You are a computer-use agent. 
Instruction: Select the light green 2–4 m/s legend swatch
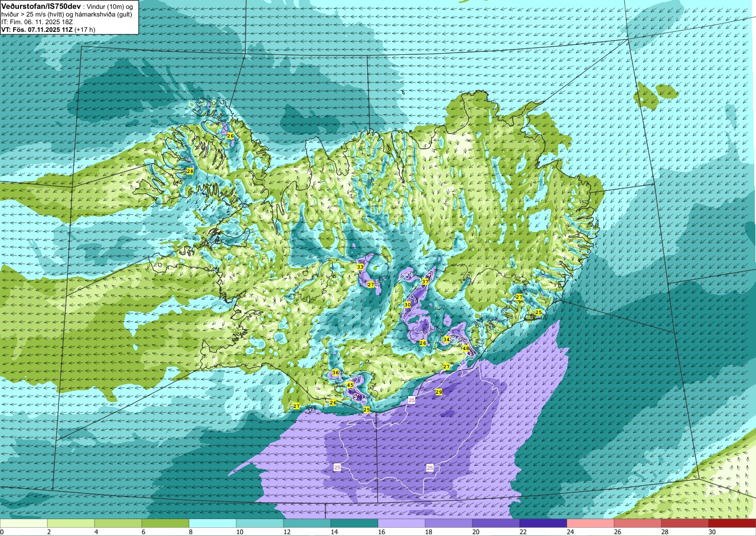pos(71,523)
